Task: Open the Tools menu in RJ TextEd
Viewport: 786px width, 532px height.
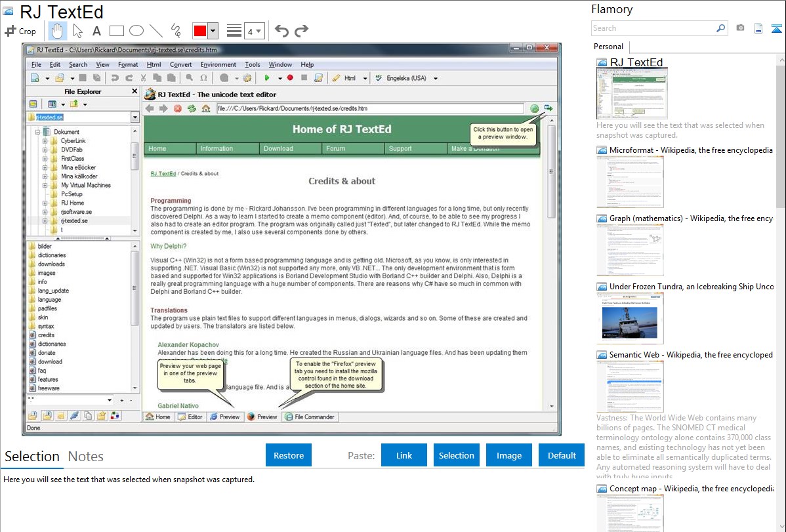Action: point(252,65)
